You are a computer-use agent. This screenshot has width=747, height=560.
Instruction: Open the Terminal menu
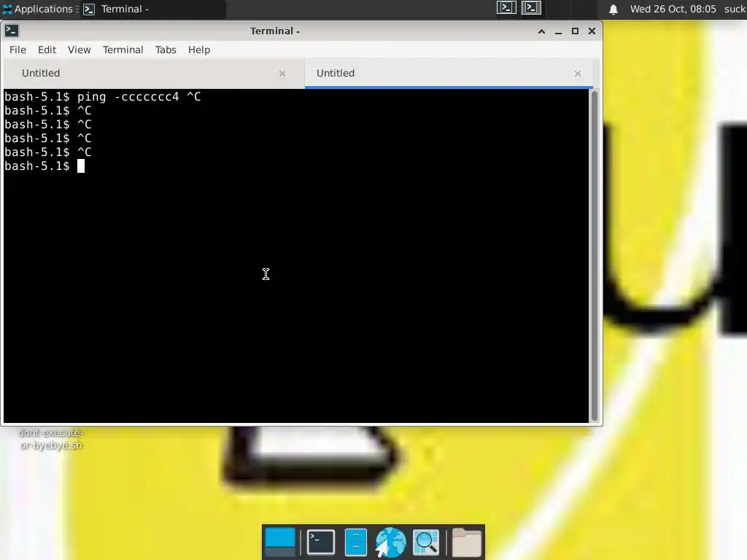(123, 50)
